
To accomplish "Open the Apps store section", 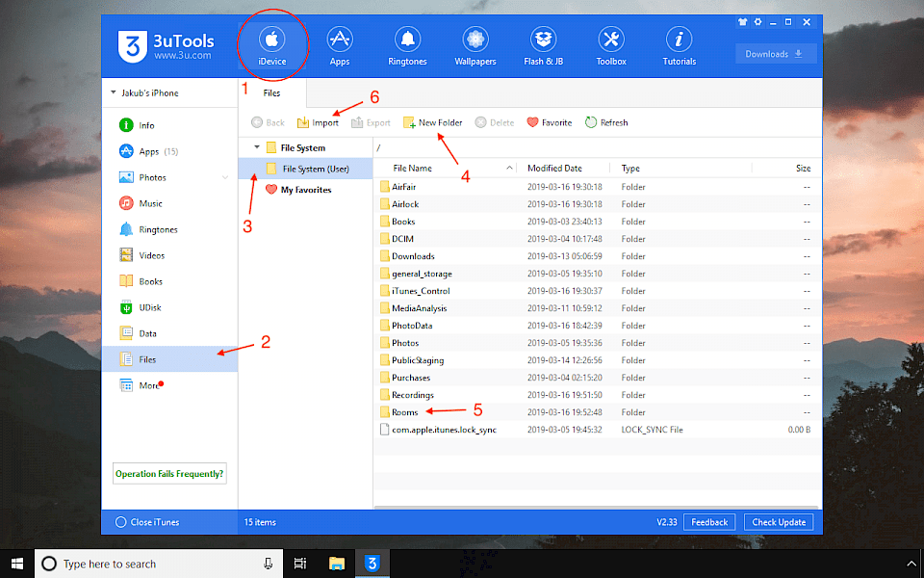I will click(340, 46).
